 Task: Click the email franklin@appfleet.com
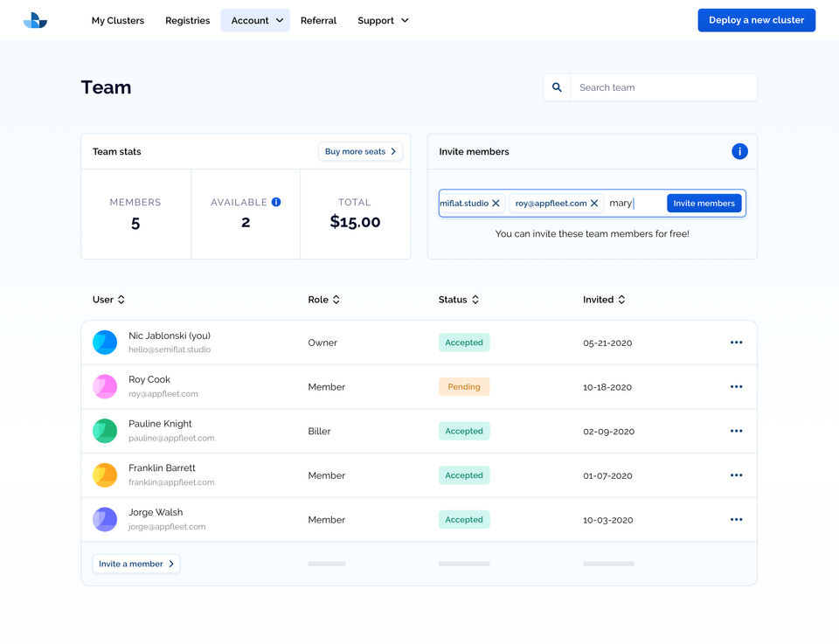point(171,482)
